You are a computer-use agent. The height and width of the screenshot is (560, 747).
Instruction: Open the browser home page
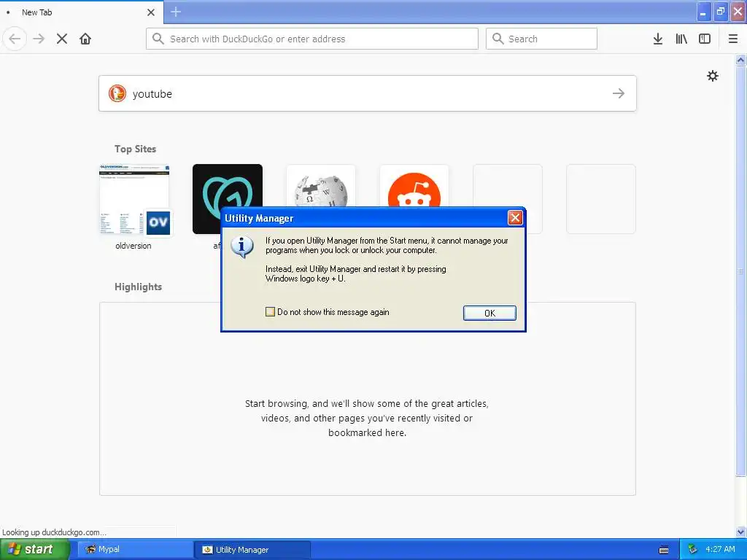(x=85, y=39)
